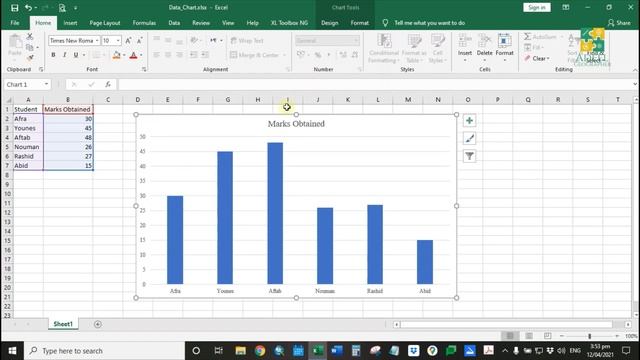Open the fill color dropdown arrow
Viewport: 640px width, 360px height.
pyautogui.click(x=124, y=55)
